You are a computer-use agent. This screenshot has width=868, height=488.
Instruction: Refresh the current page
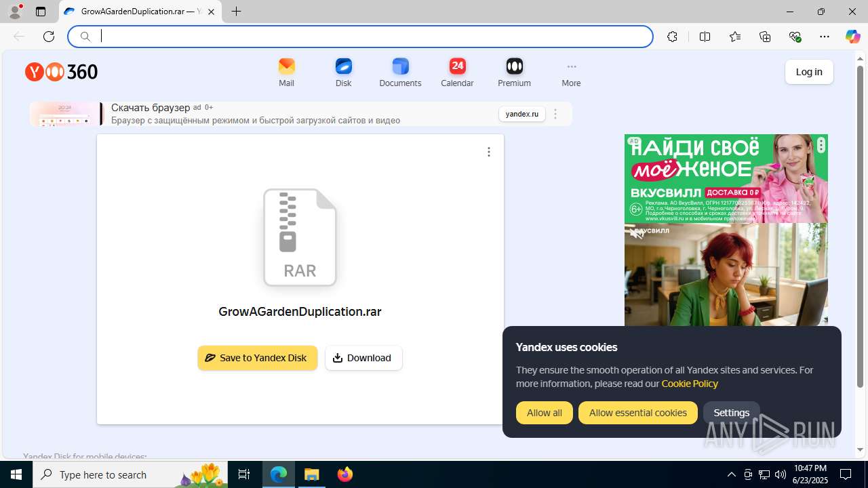tap(49, 37)
